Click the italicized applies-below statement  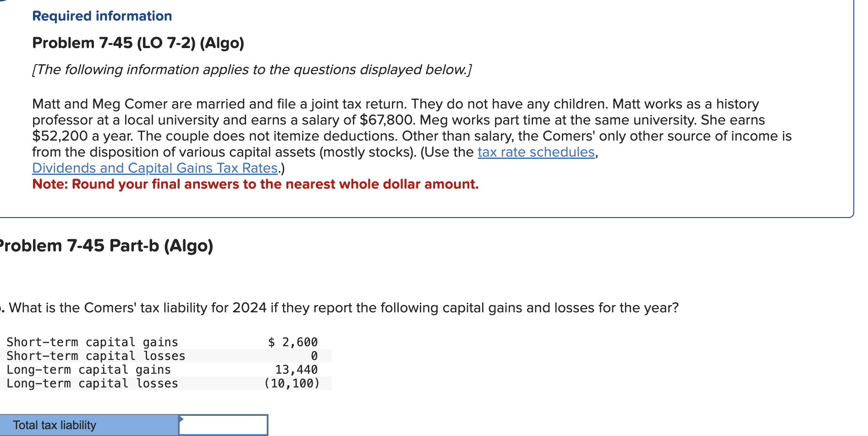(x=251, y=70)
